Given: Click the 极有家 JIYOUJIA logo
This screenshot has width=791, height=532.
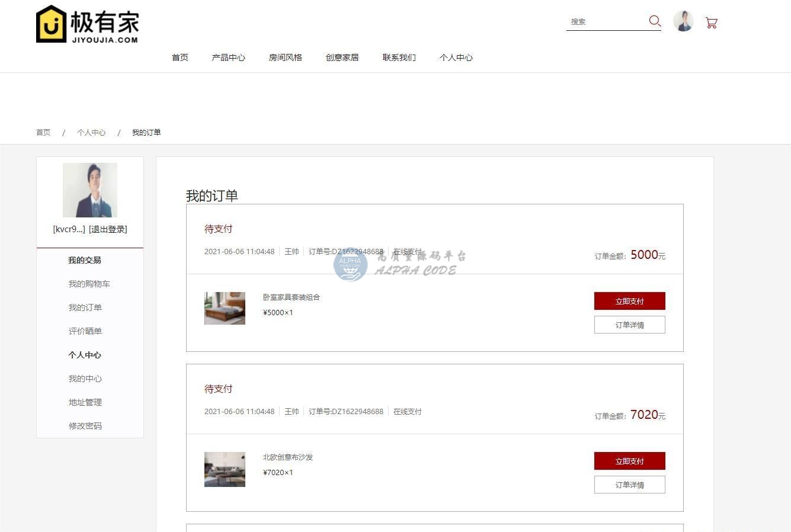Looking at the screenshot, I should [x=87, y=24].
